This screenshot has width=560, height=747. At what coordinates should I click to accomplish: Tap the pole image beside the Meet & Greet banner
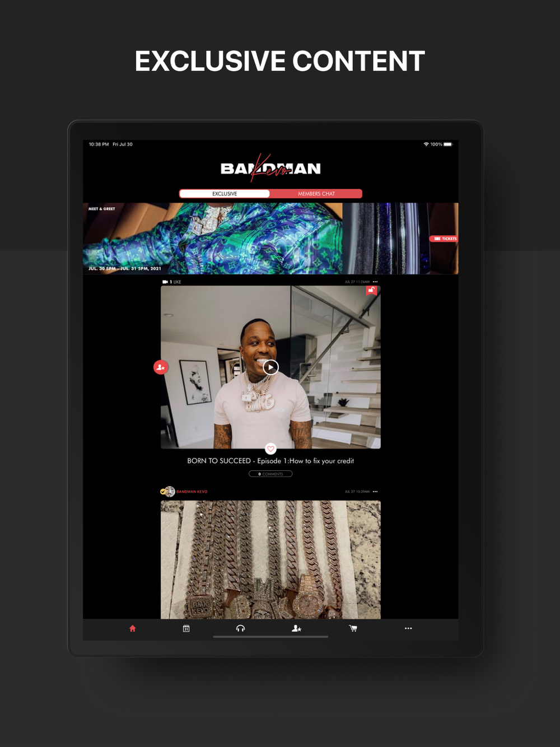400,239
